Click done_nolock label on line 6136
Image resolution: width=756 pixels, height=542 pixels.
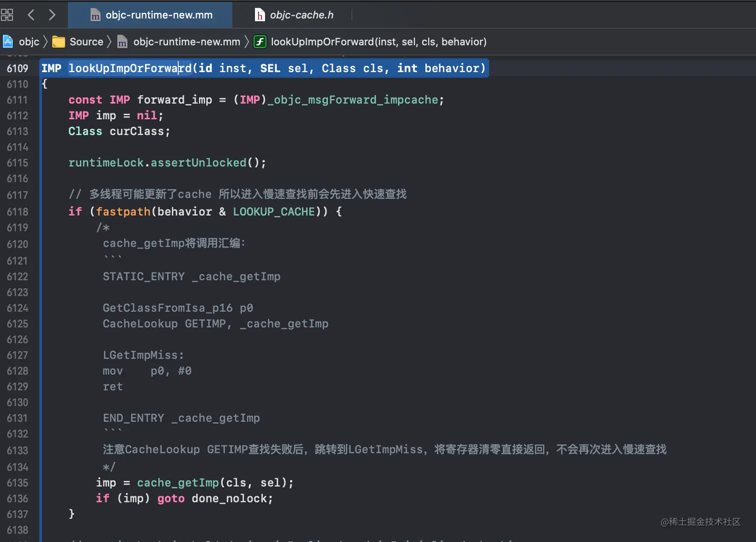coord(229,498)
